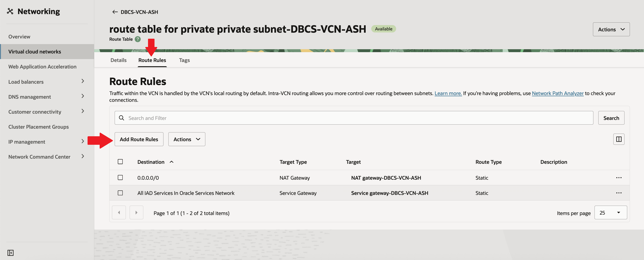The image size is (644, 260).
Task: Click the column layout toggle icon
Action: 618,139
